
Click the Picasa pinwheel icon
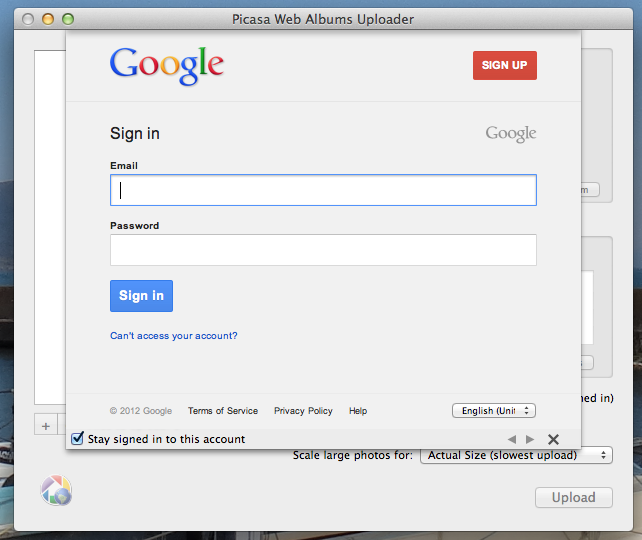click(x=57, y=490)
